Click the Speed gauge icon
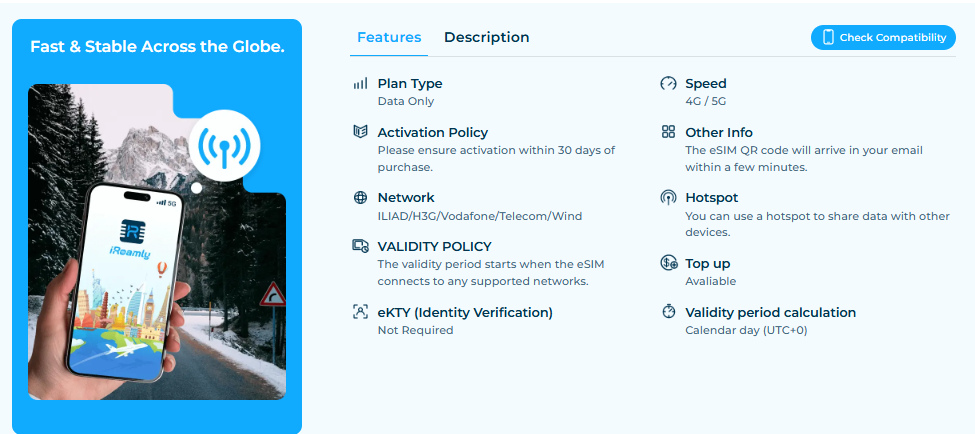The height and width of the screenshot is (434, 975). (668, 84)
